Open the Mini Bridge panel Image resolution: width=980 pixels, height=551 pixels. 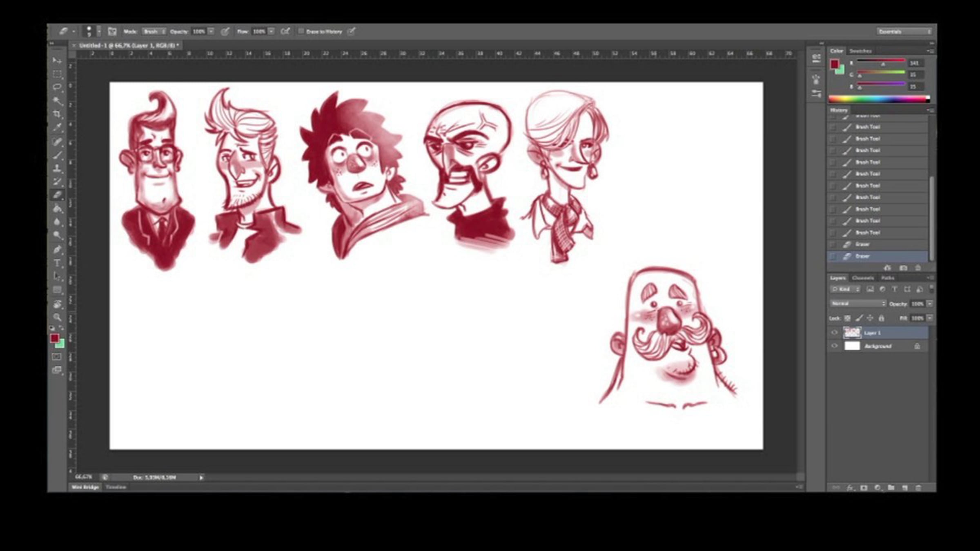85,487
